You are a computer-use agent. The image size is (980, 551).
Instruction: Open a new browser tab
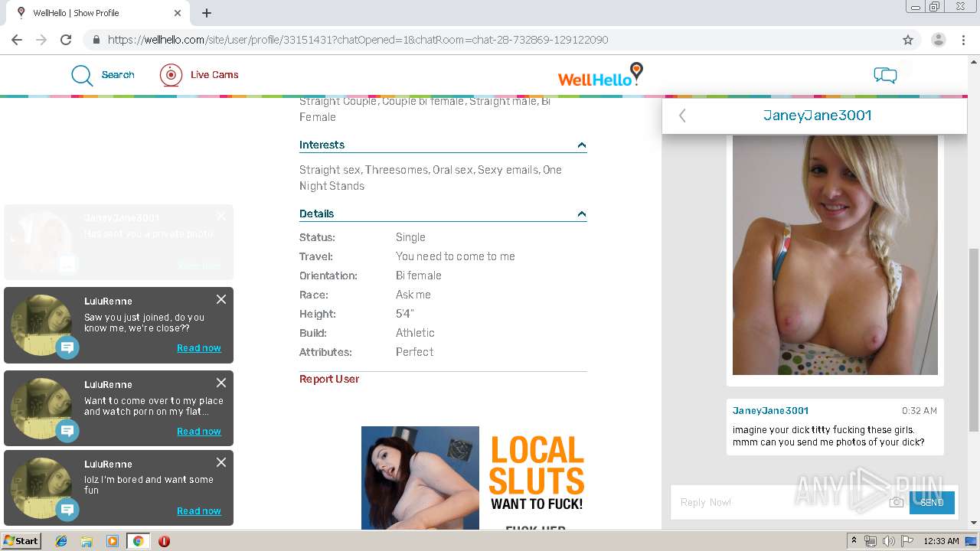tap(207, 13)
